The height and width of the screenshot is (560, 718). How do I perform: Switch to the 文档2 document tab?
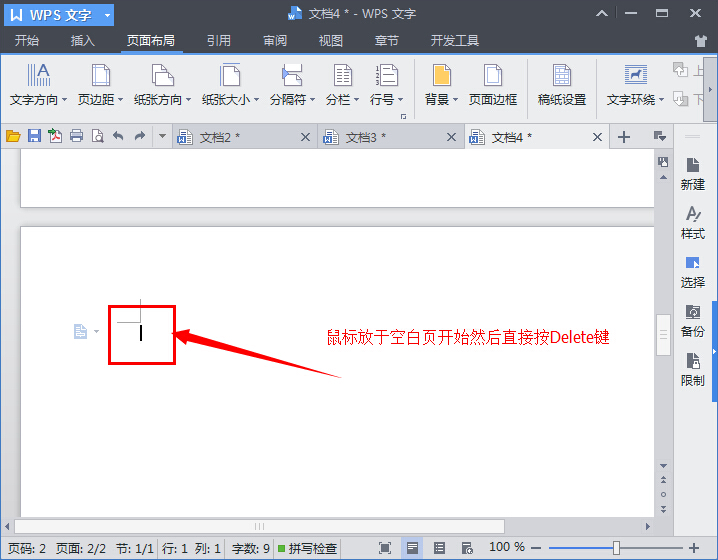pos(220,137)
